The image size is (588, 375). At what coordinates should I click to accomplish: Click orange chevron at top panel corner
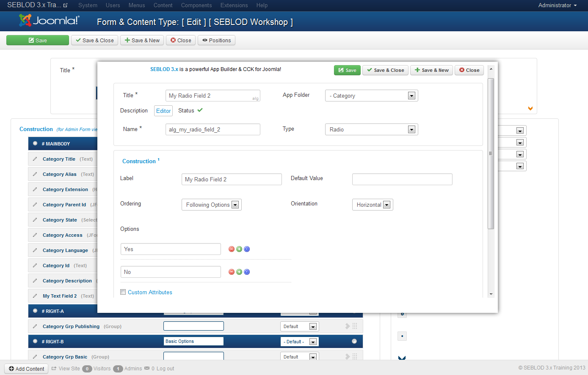530,109
